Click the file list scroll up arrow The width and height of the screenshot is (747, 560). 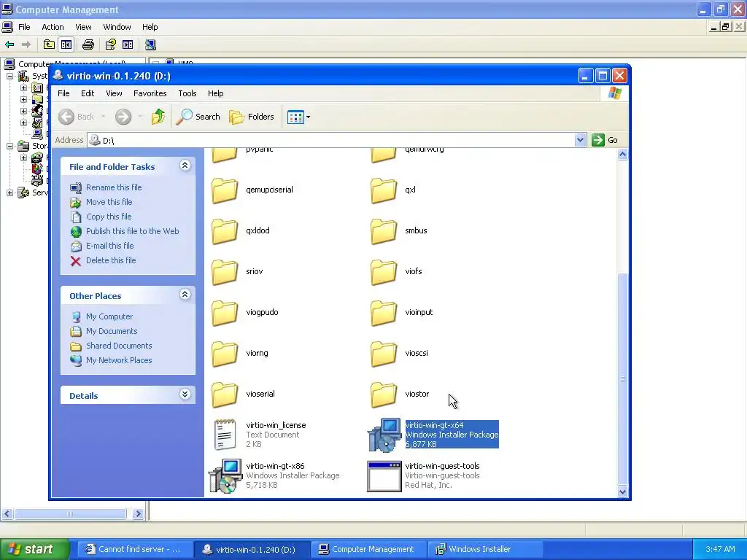[x=622, y=155]
